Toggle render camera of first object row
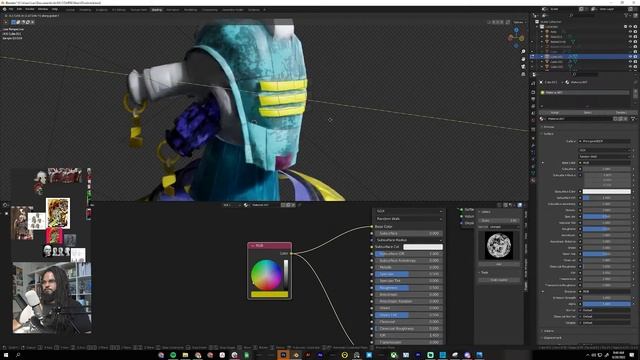Screen dimensions: 640x360 [635, 31]
